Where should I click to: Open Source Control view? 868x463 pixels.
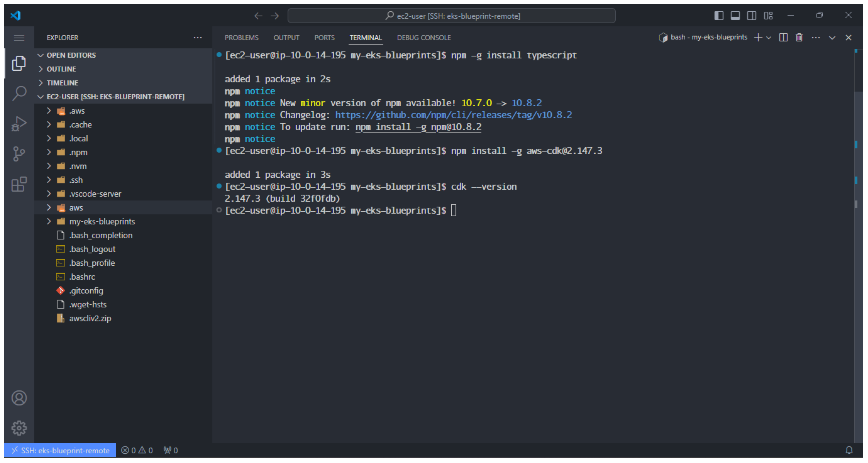[19, 154]
